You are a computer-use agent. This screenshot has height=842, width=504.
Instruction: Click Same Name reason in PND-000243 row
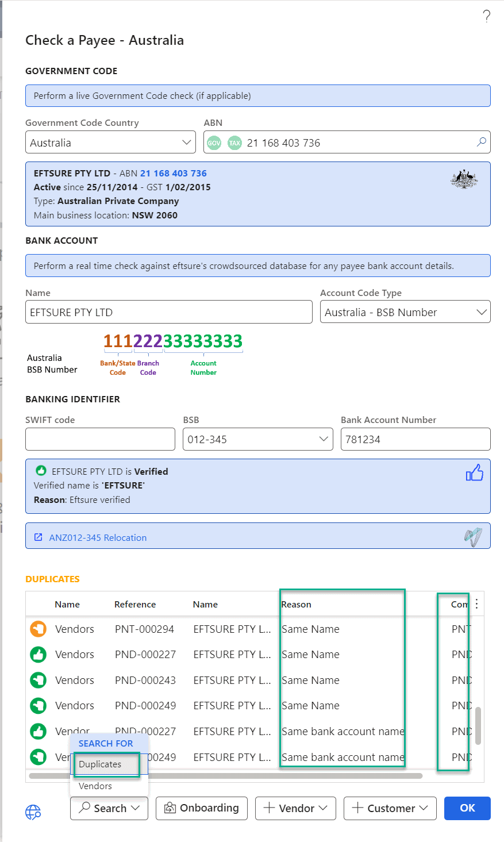pos(310,680)
